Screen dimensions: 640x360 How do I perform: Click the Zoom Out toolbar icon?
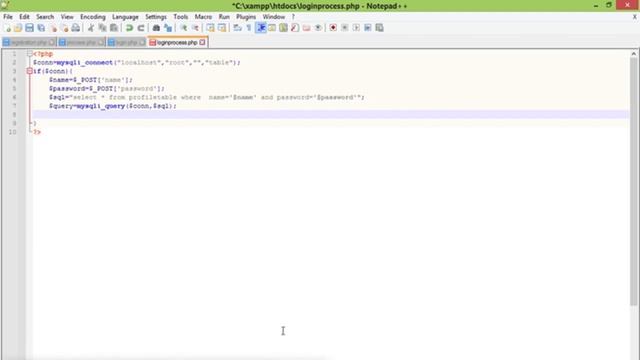point(195,28)
